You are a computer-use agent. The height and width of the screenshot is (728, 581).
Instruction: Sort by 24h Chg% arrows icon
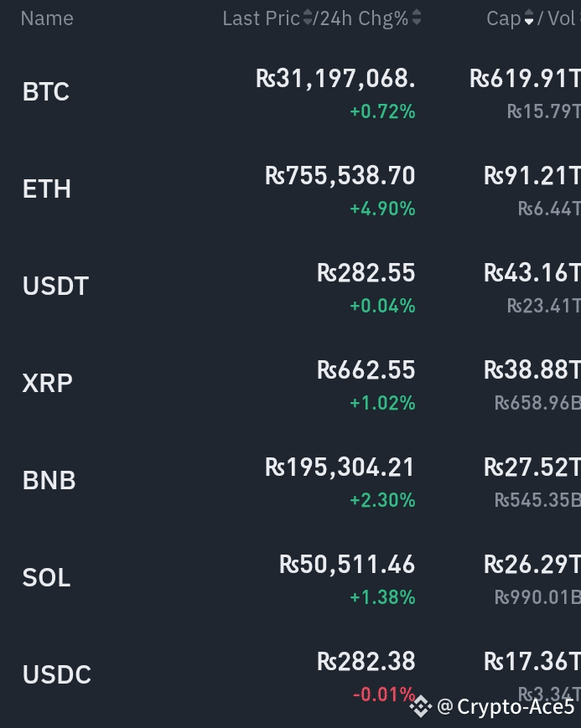pyautogui.click(x=417, y=18)
